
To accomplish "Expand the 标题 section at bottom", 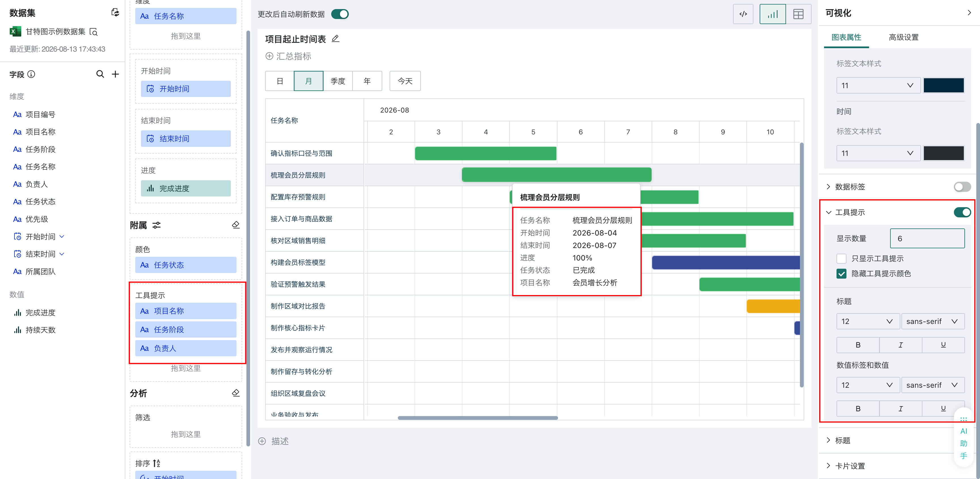I will 828,440.
